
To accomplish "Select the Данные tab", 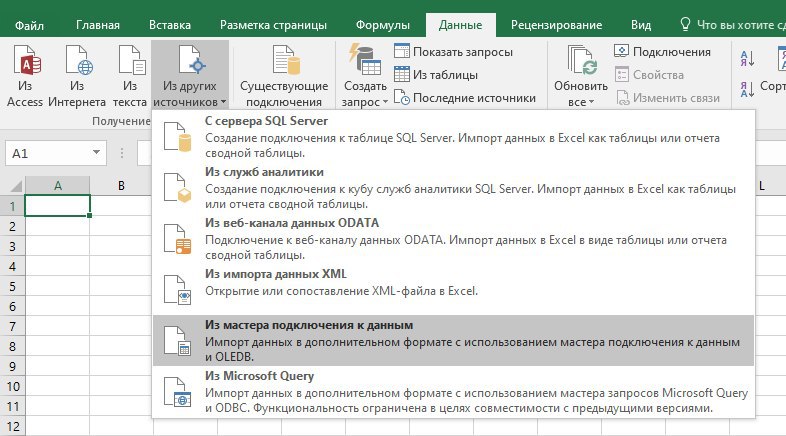I will click(461, 25).
